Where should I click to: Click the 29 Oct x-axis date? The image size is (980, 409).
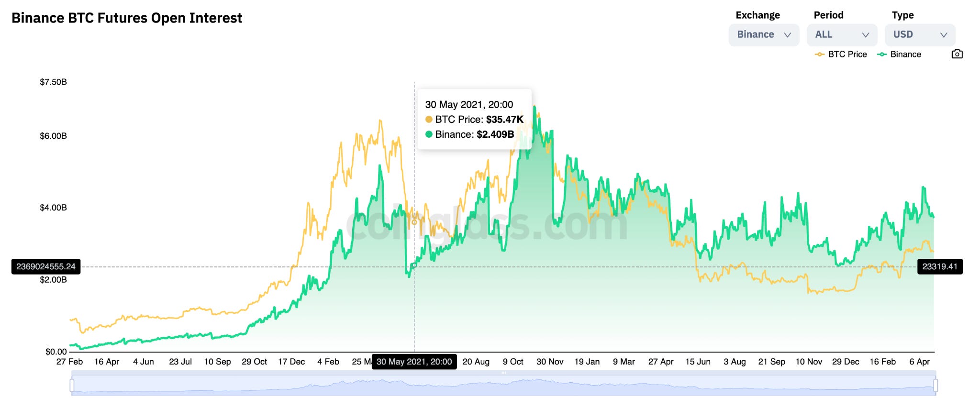[x=254, y=362]
